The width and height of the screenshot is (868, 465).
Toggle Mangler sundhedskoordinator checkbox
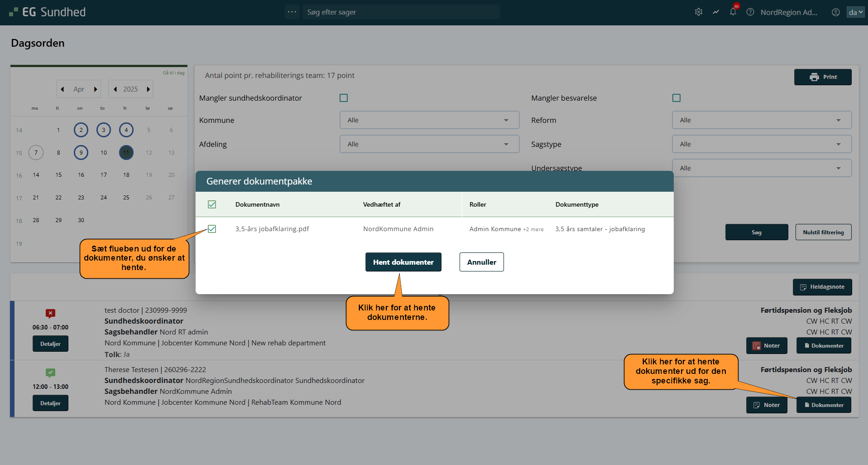pyautogui.click(x=344, y=98)
